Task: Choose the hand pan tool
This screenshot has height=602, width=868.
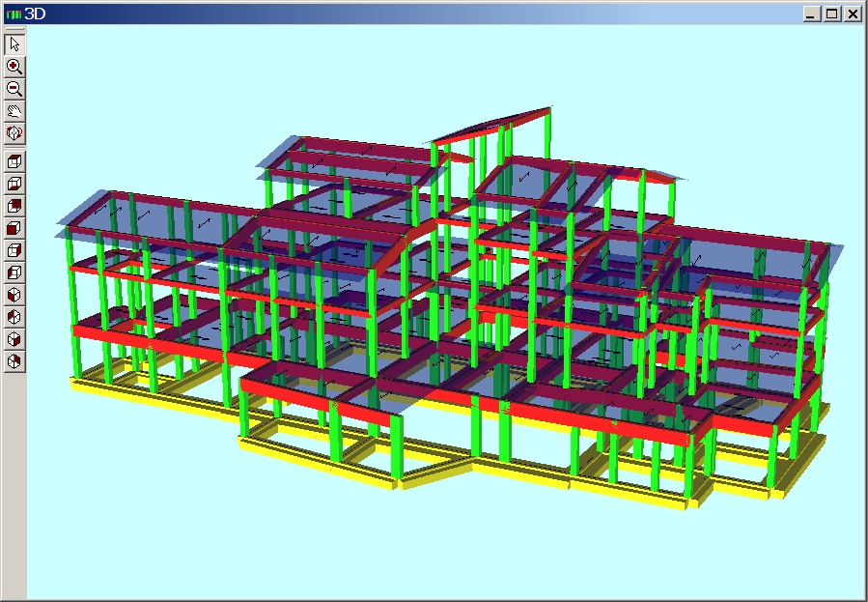Action: pyautogui.click(x=14, y=111)
